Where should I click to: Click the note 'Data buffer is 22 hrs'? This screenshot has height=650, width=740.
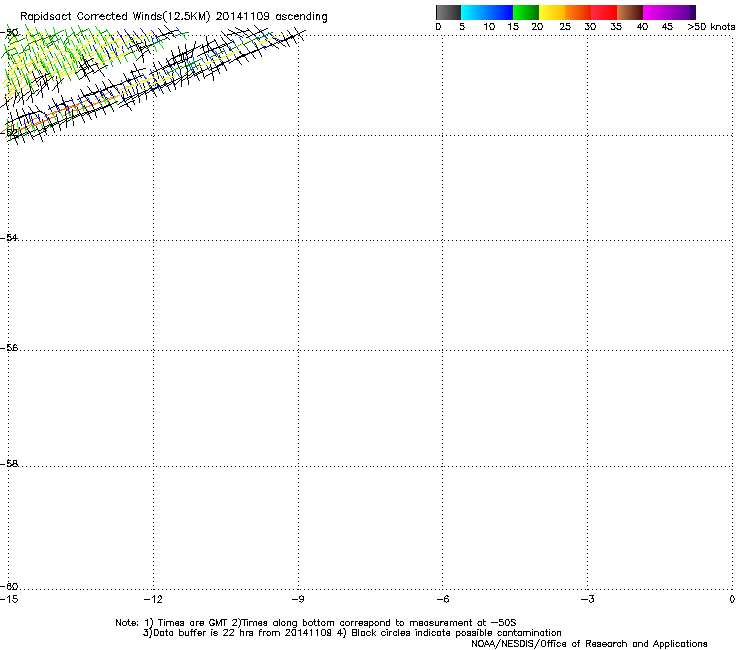(204, 633)
